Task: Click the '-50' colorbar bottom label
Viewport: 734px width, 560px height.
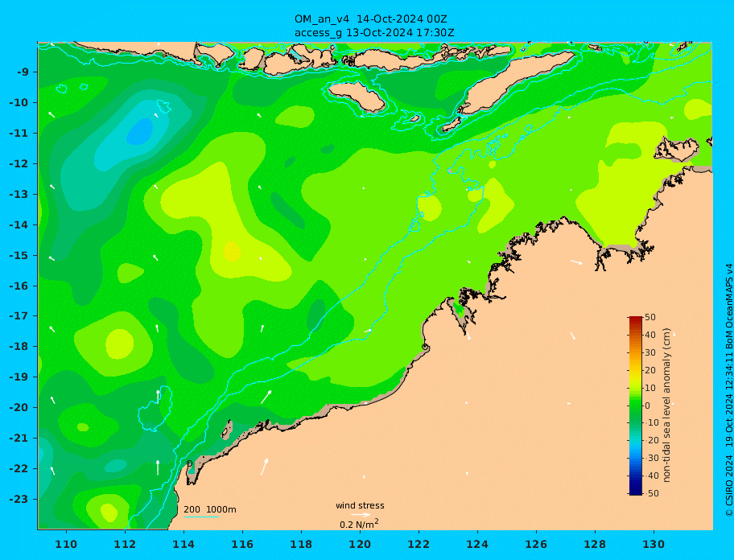Action: point(650,493)
